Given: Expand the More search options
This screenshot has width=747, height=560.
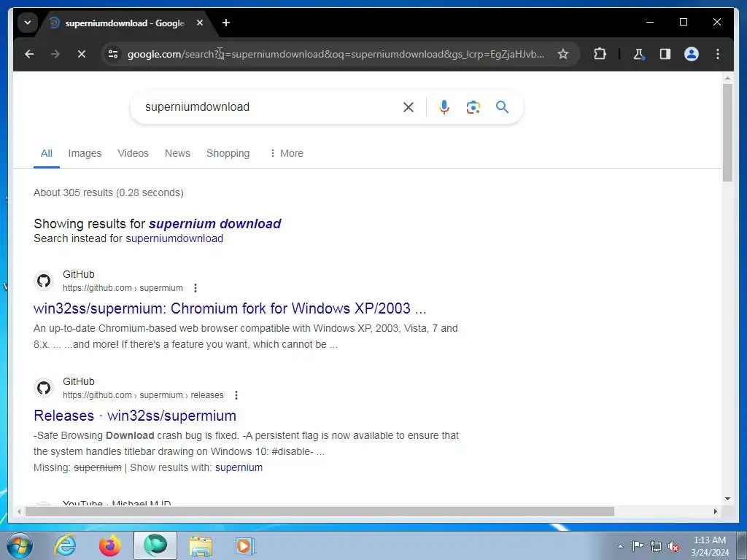Looking at the screenshot, I should click(x=286, y=153).
